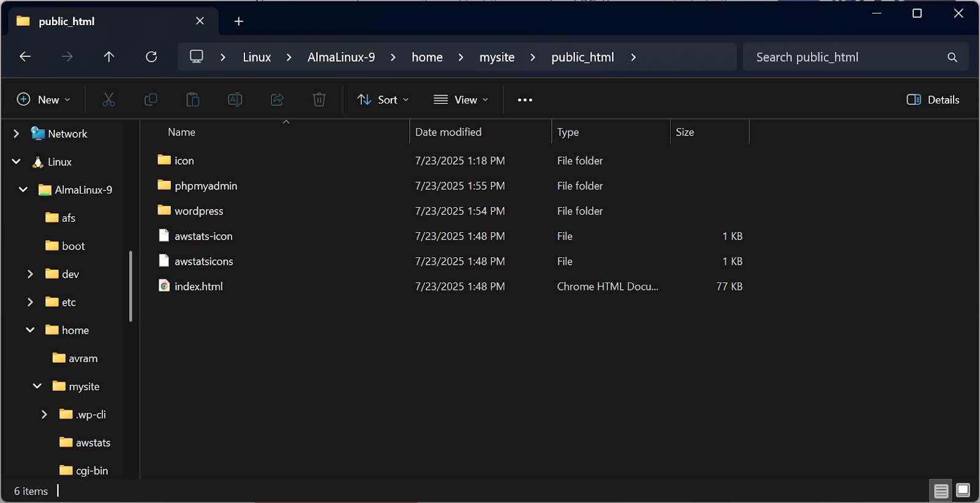Select afs folder in navigation tree
The width and height of the screenshot is (980, 503).
click(61, 217)
